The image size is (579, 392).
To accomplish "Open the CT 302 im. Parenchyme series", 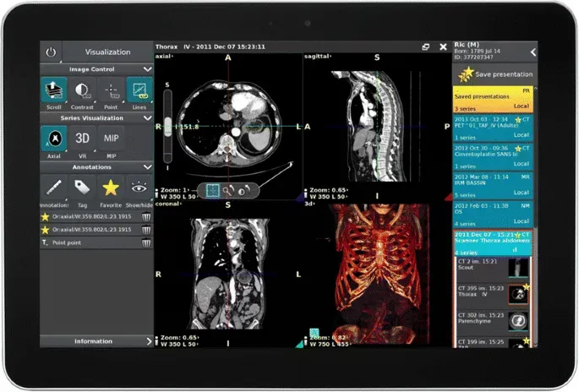I will (494, 321).
